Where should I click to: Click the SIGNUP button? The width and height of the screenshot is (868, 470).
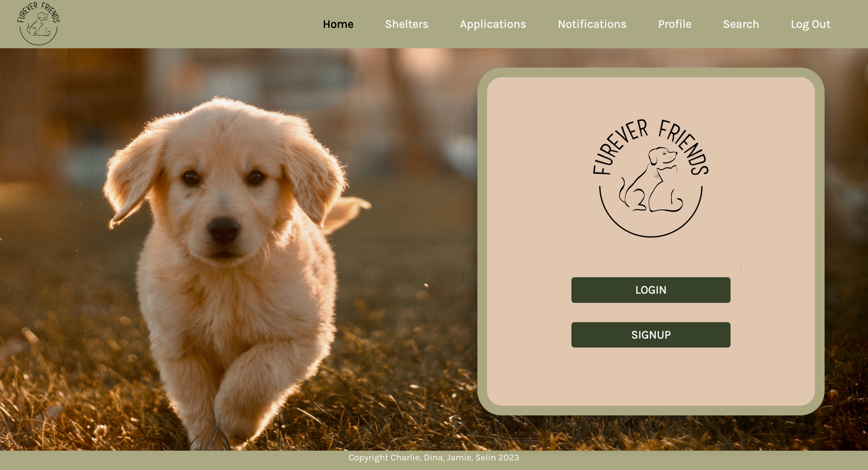point(651,335)
